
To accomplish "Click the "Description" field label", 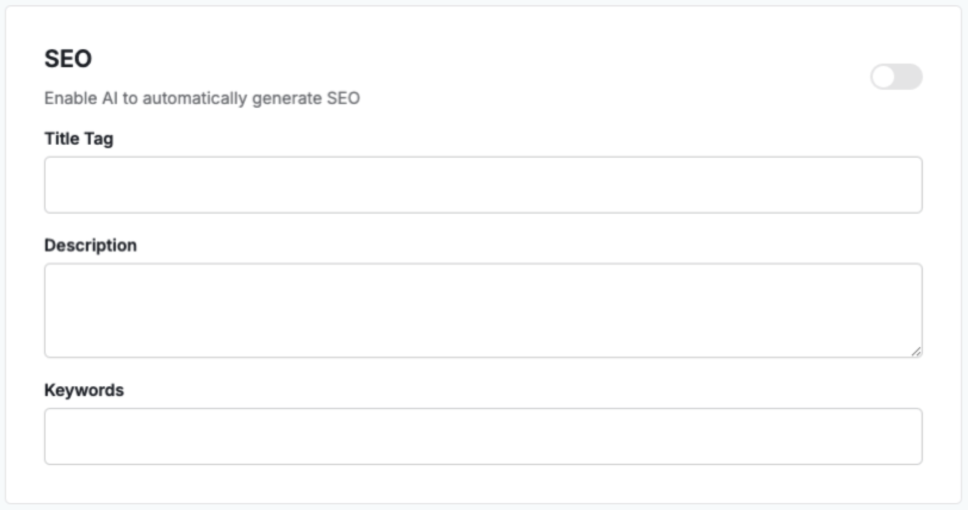I will [x=90, y=245].
